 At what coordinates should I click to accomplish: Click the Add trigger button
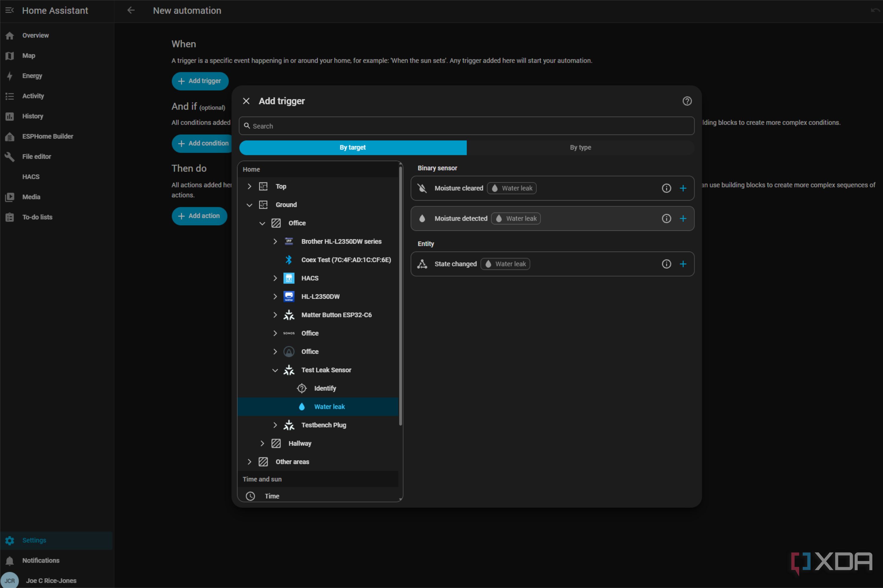pyautogui.click(x=200, y=81)
